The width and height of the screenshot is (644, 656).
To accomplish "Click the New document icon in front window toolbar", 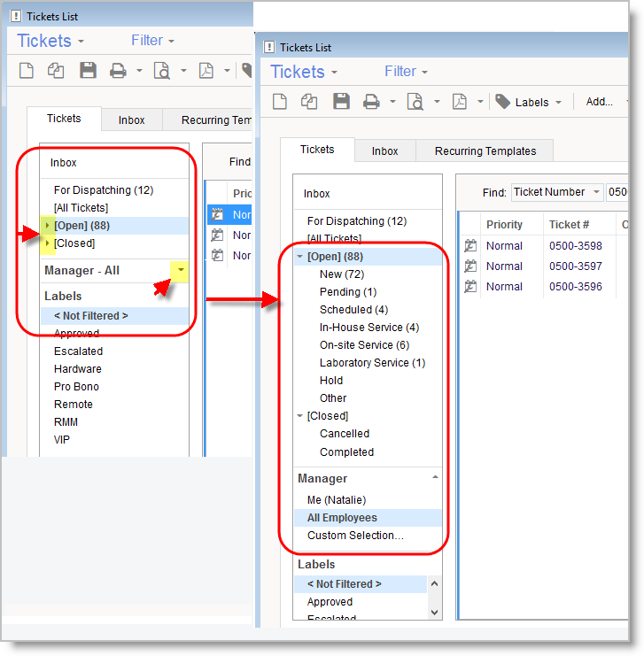I will pyautogui.click(x=280, y=102).
